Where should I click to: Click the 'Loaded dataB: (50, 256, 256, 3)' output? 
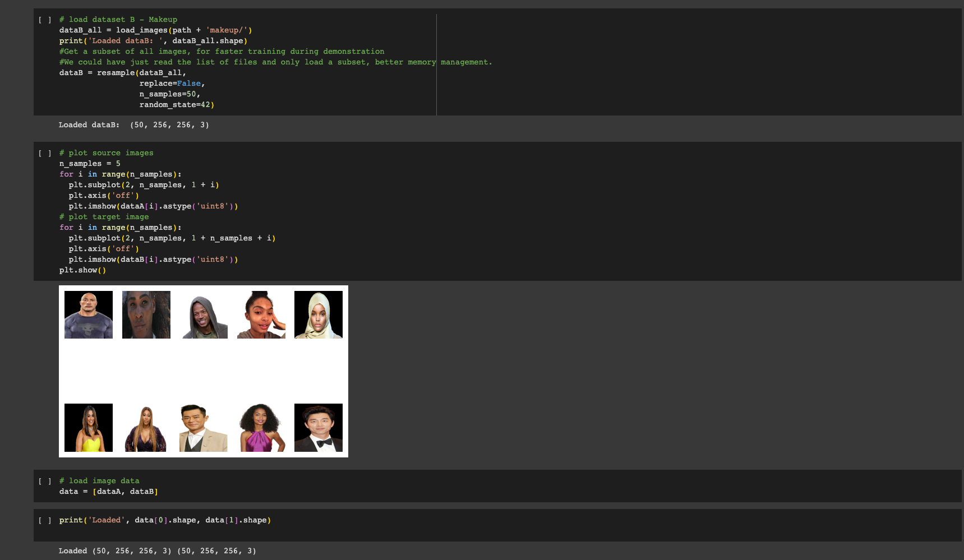(x=133, y=125)
